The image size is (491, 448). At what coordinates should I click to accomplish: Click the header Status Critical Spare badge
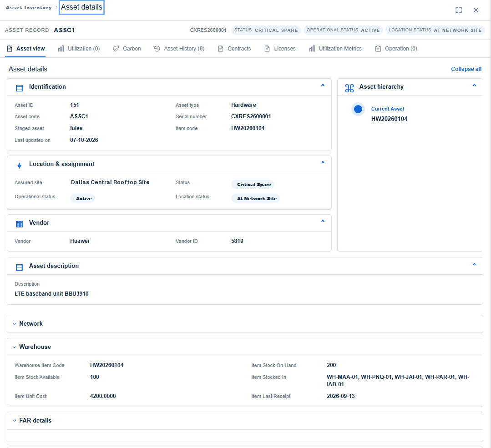[x=266, y=30]
